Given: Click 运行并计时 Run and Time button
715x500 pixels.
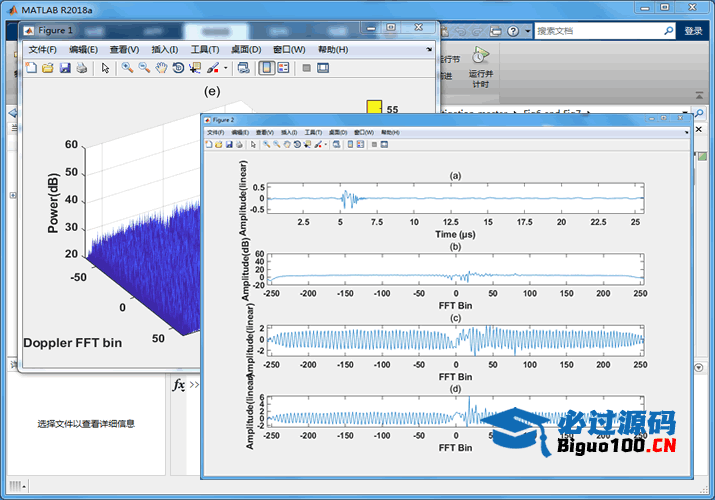Looking at the screenshot, I should coord(480,67).
